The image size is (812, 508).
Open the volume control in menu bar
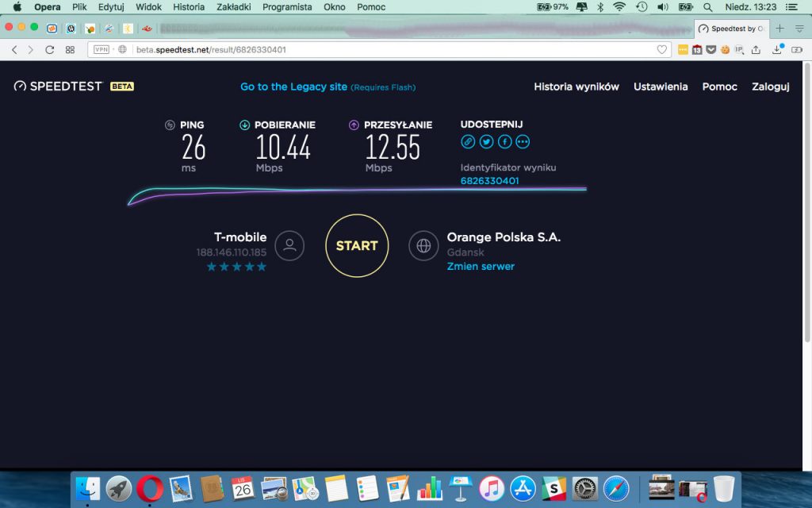(x=663, y=6)
